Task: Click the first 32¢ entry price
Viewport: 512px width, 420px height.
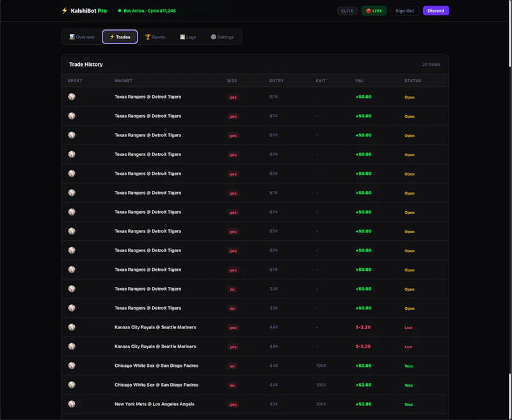Action: click(x=274, y=289)
